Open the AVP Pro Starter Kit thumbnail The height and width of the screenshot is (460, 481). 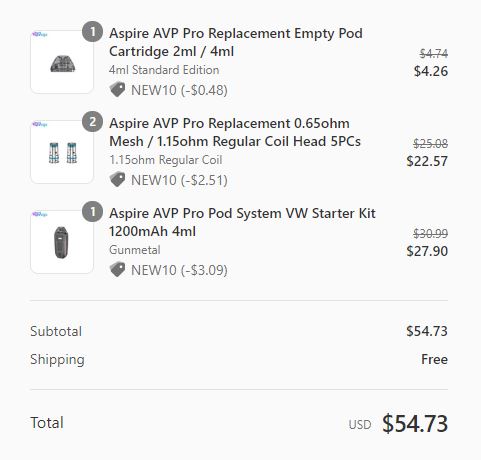click(62, 242)
